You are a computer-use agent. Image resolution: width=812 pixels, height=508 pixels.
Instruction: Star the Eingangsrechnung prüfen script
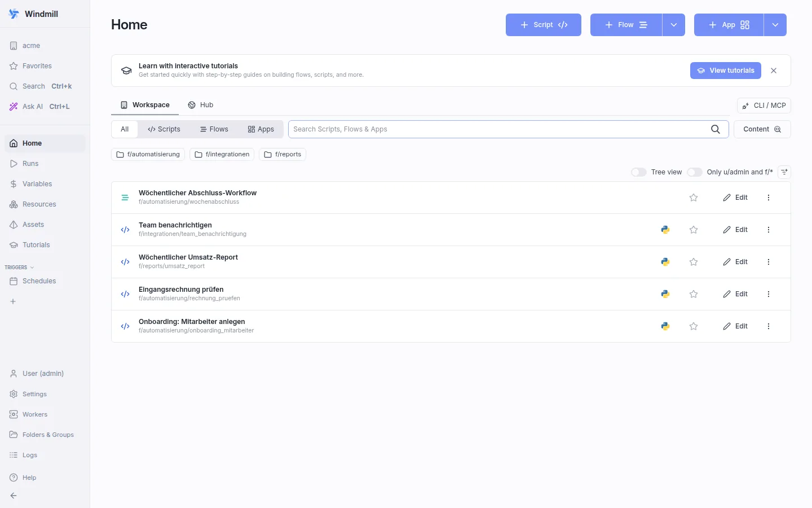point(694,294)
